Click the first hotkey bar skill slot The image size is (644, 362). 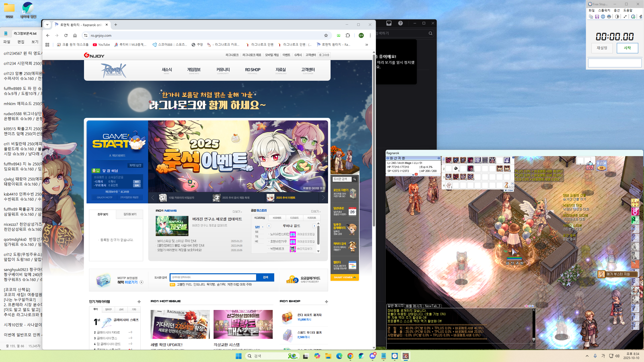pos(449,160)
